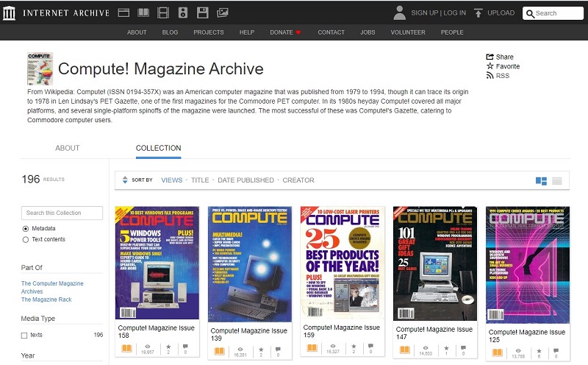588x365 pixels.
Task: Toggle sort direction arrows beside Sort By
Action: 124,180
